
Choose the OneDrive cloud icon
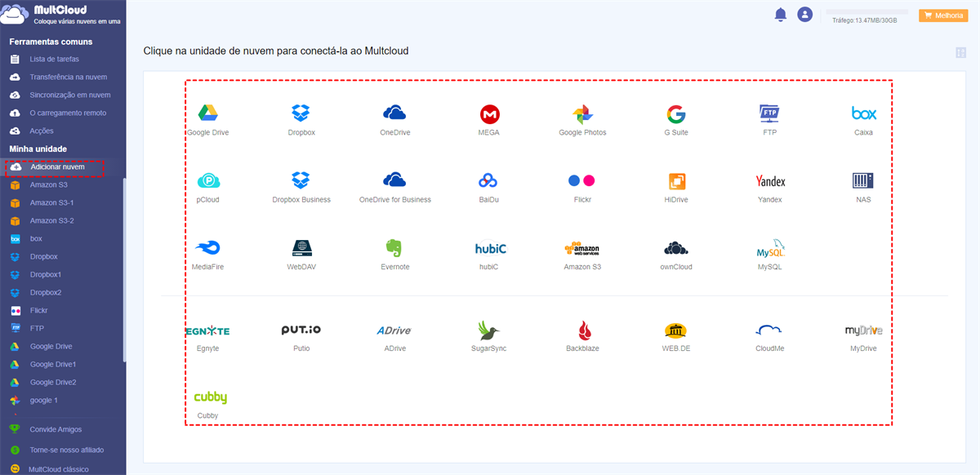[x=394, y=113]
